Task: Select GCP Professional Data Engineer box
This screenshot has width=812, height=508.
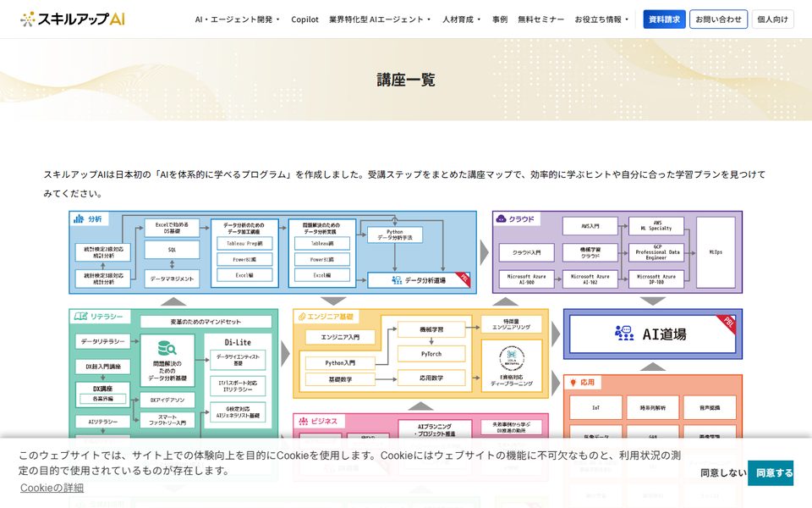Action: coord(656,252)
